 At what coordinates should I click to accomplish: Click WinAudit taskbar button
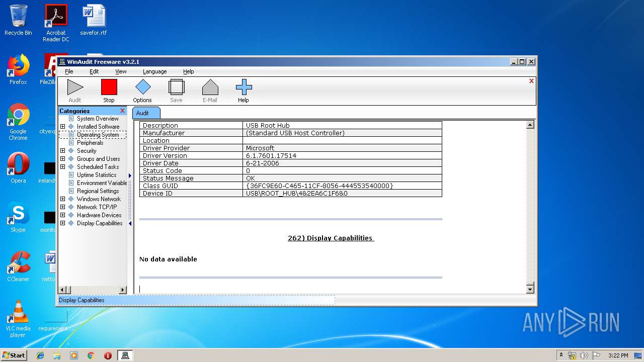[x=125, y=355]
